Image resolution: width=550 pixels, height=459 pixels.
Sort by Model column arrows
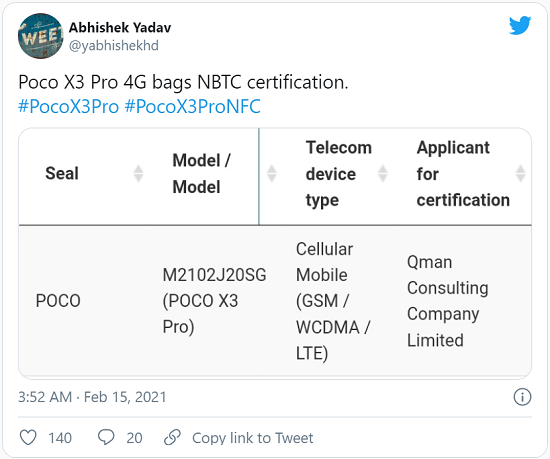click(x=271, y=173)
